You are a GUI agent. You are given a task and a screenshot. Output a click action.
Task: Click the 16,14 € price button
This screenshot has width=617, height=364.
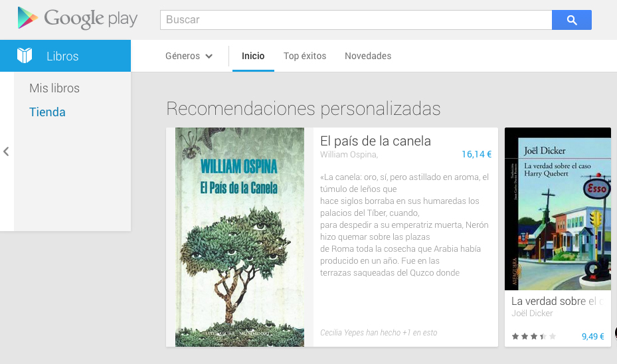click(476, 154)
